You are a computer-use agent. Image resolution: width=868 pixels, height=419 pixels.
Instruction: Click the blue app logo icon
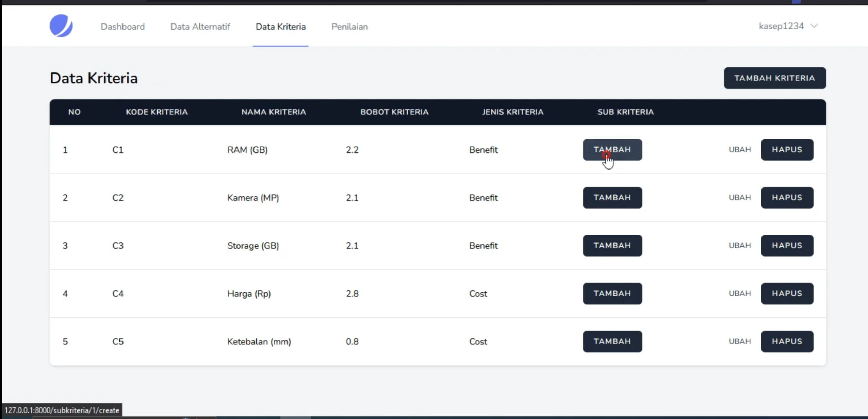coord(61,26)
